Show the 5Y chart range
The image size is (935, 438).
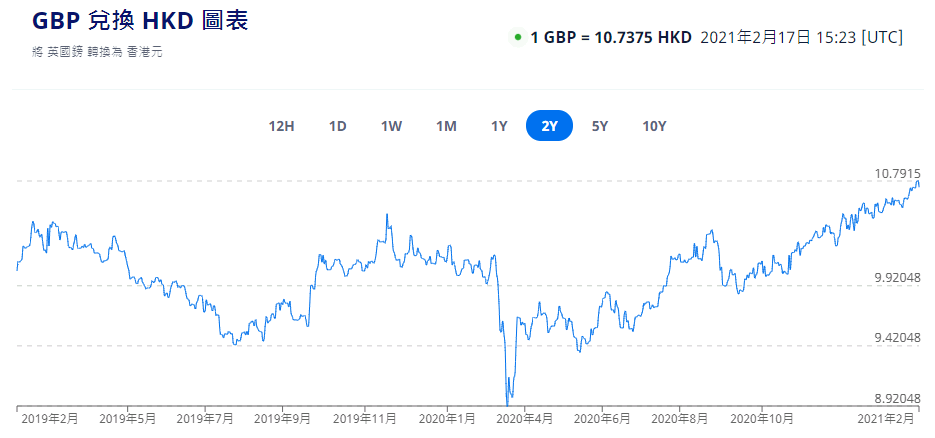600,126
